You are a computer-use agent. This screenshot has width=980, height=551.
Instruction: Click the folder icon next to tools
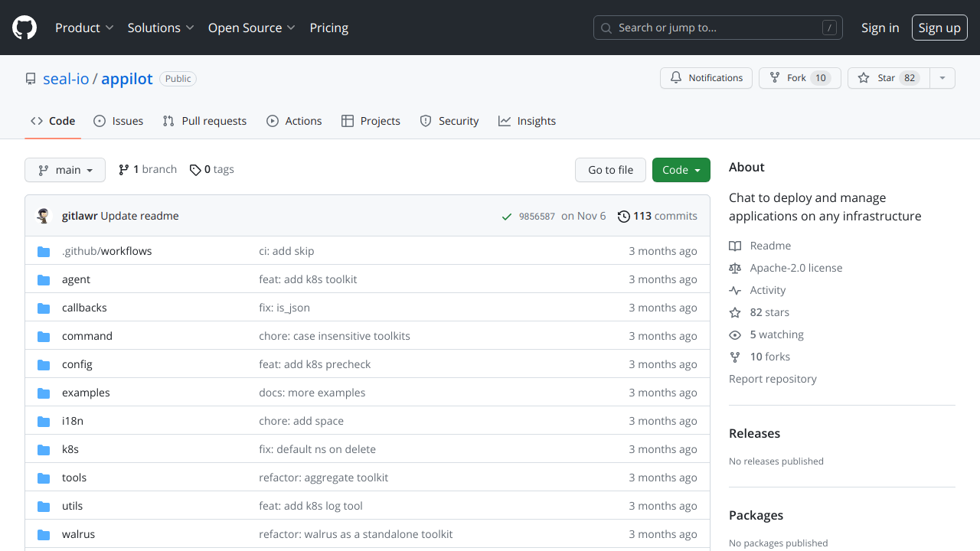pos(44,478)
